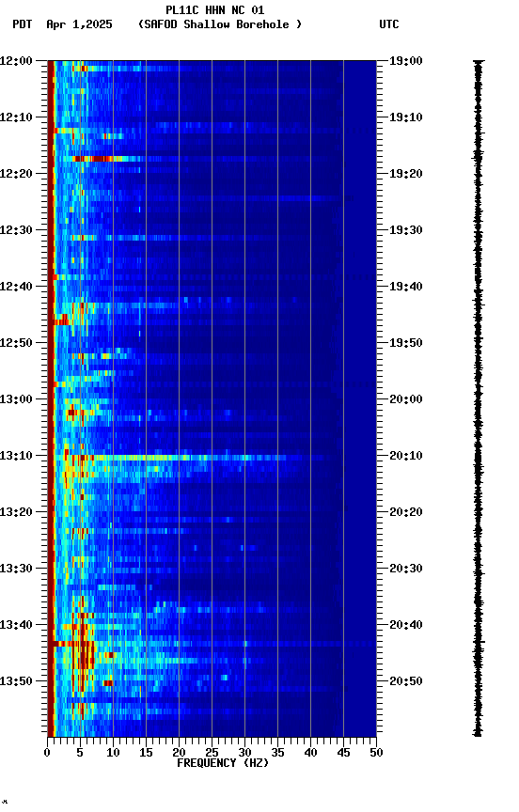Click the 19:00 UTC time tick label
The height and width of the screenshot is (812, 519).
pyautogui.click(x=406, y=61)
